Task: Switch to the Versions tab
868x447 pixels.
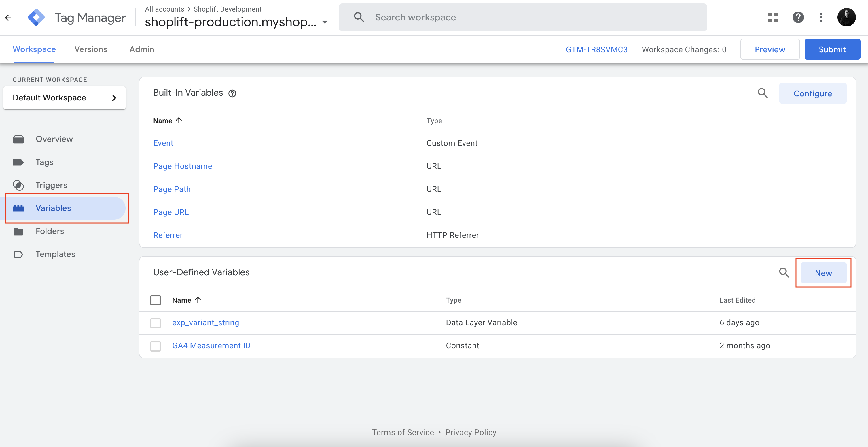Action: point(91,49)
